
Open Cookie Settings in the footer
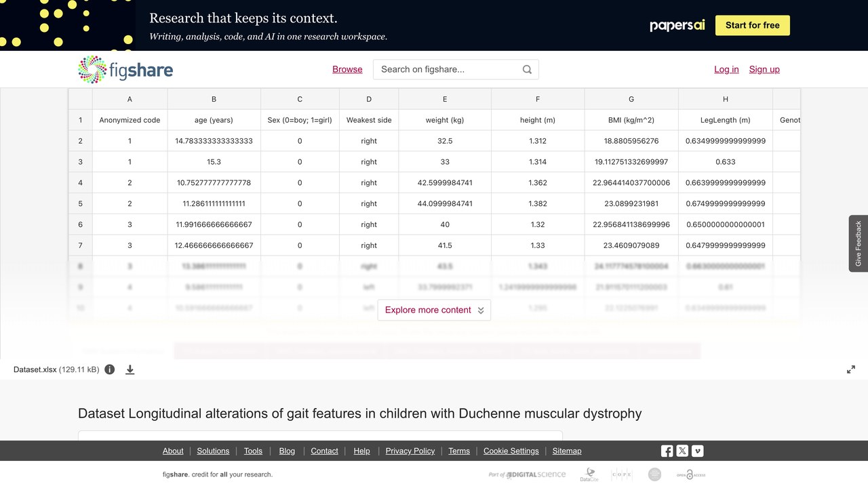(x=511, y=451)
